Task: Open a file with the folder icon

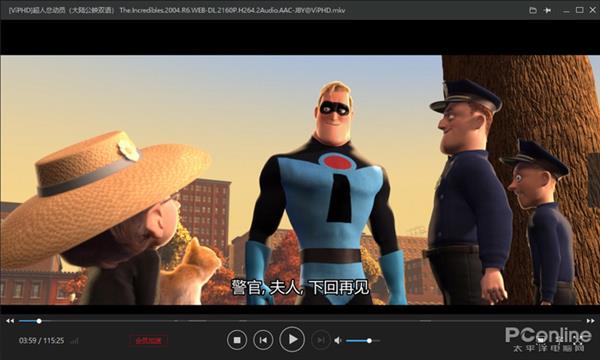Action: click(533, 10)
